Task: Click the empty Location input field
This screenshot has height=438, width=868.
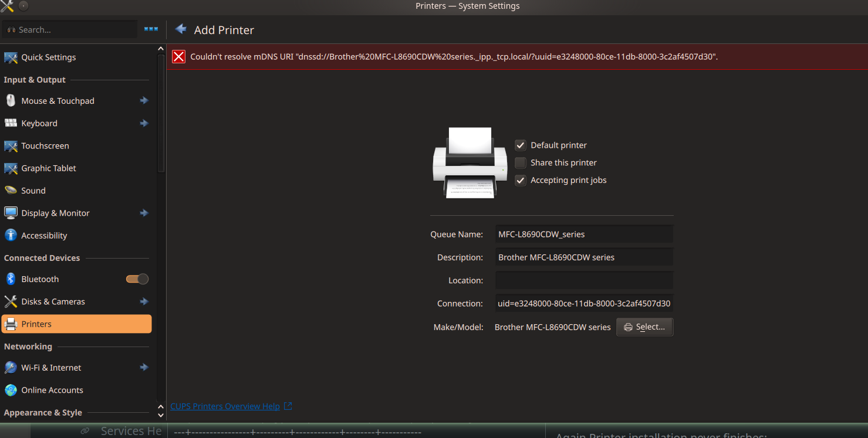Action: [x=584, y=280]
